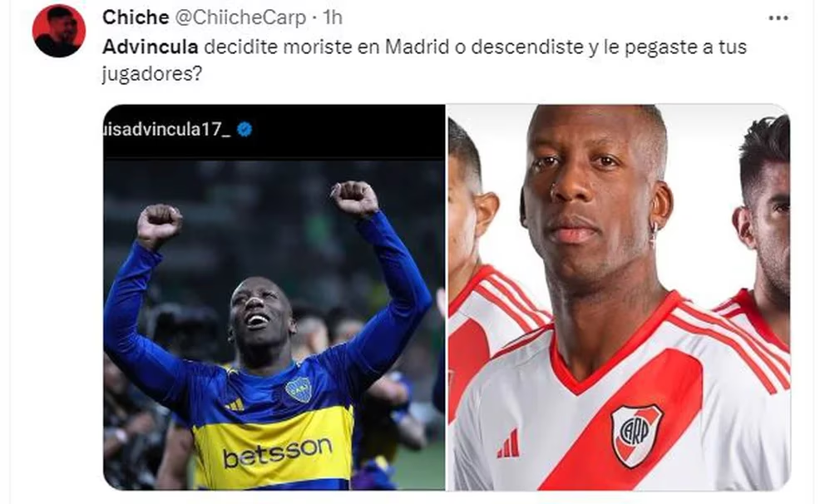Click the player's earring in right photo

[x=654, y=231]
